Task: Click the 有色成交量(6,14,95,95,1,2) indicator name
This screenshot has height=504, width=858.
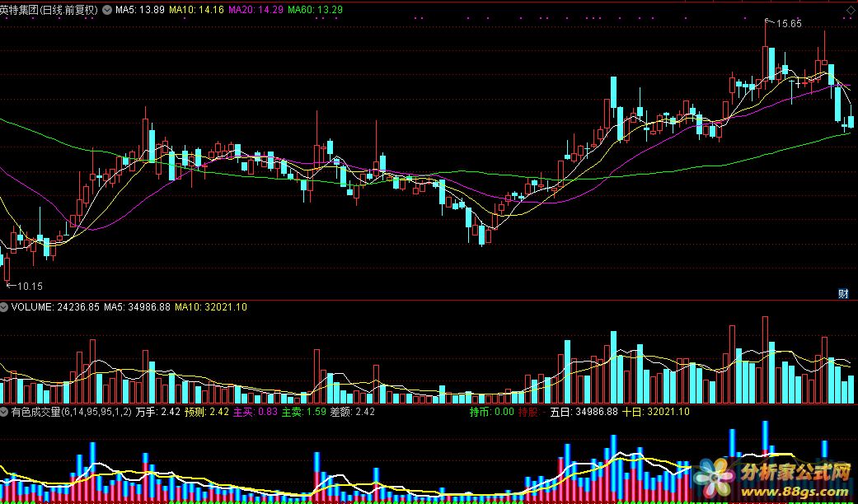Action: 71,412
